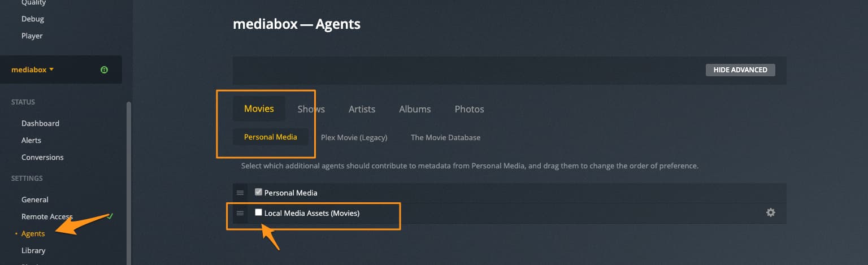Screen dimensions: 868x265
Task: Select The Movie Database agent
Action: coord(445,137)
